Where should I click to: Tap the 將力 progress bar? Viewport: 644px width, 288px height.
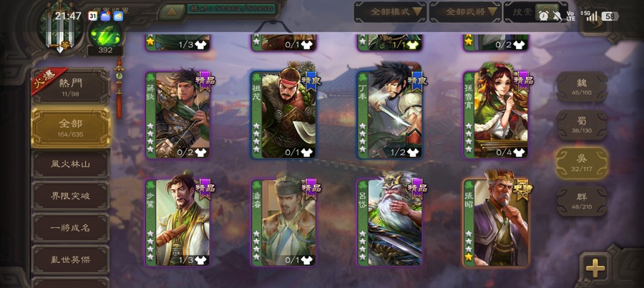231,8
